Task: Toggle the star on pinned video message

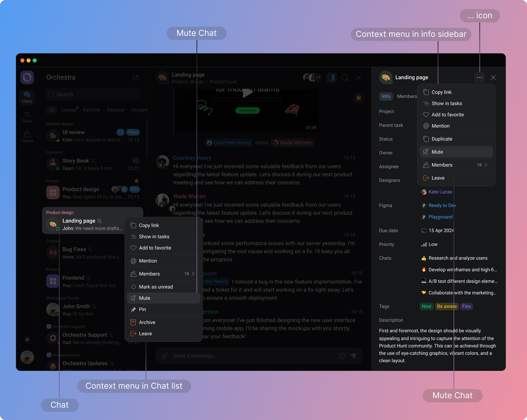Action: point(359,98)
